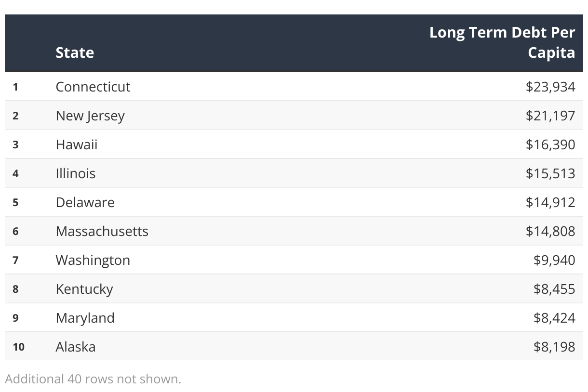Click Hawaii's $16,390 value
The height and width of the screenshot is (392, 588).
550,144
